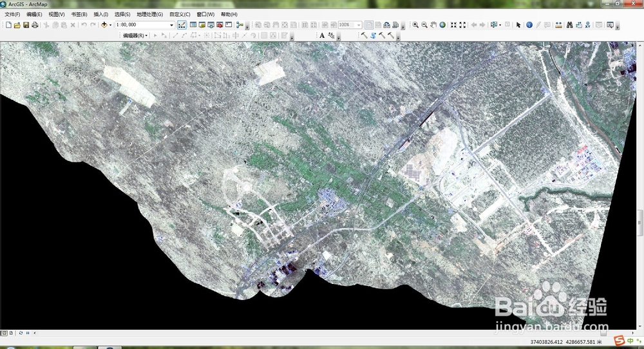This screenshot has height=349, width=644.
Task: Toggle Chinese input mode 中 indicator
Action: pos(630,341)
